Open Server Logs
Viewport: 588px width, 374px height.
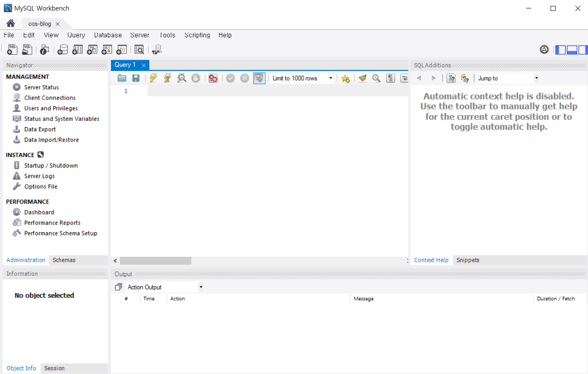tap(40, 176)
